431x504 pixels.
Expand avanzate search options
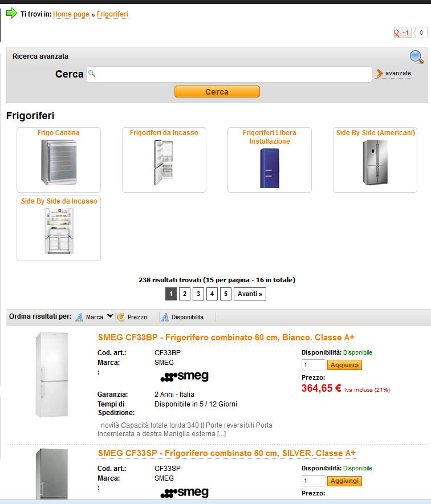pos(398,74)
